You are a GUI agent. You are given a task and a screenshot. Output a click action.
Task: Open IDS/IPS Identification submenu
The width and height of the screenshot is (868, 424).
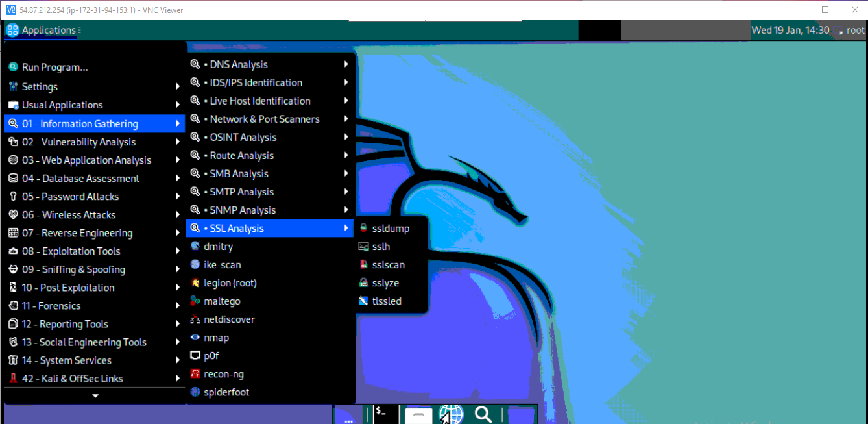pos(271,83)
